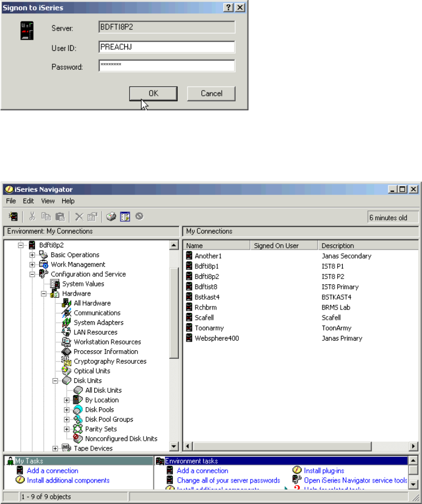Viewport: 422px width, 504px height.
Task: Click the Copy toolbar icon
Action: 46,216
